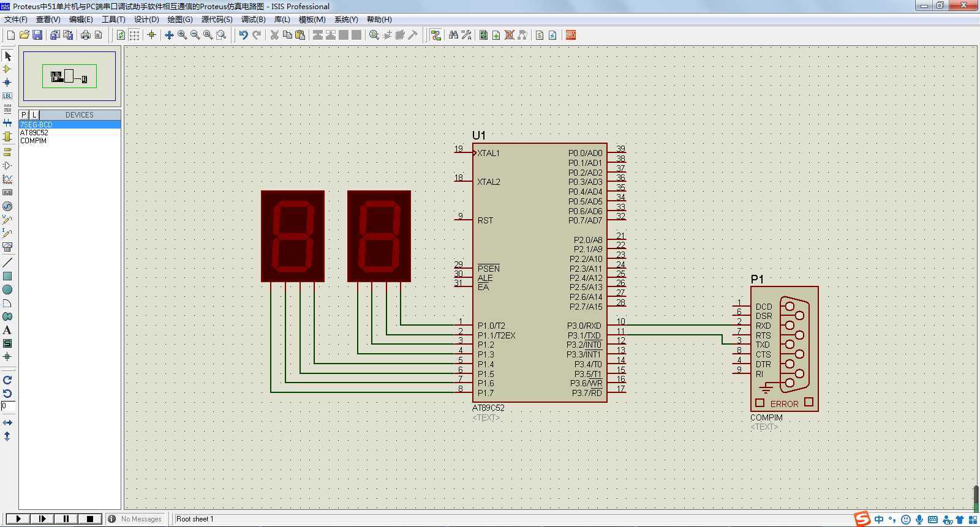
Task: Select AT89C52 in the devices list
Action: 34,133
